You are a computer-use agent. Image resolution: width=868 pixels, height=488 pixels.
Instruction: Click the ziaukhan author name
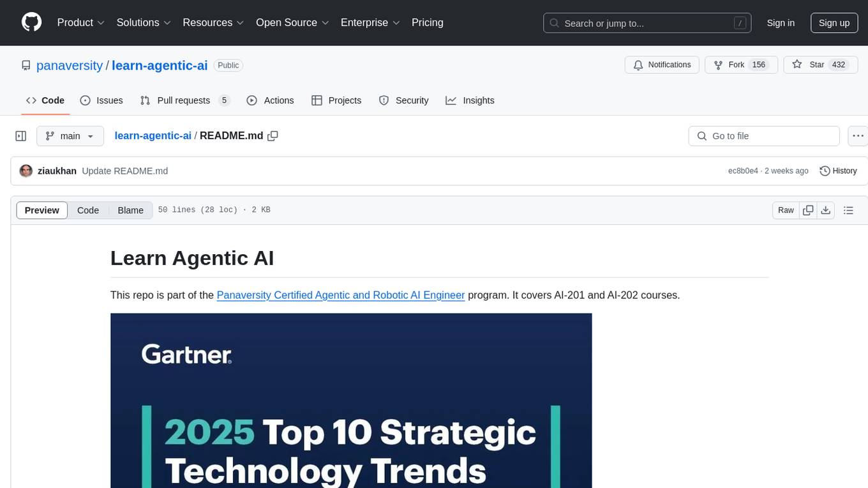click(x=57, y=171)
